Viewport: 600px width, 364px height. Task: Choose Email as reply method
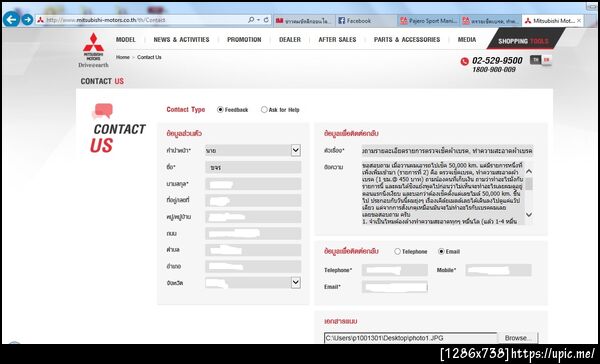441,251
